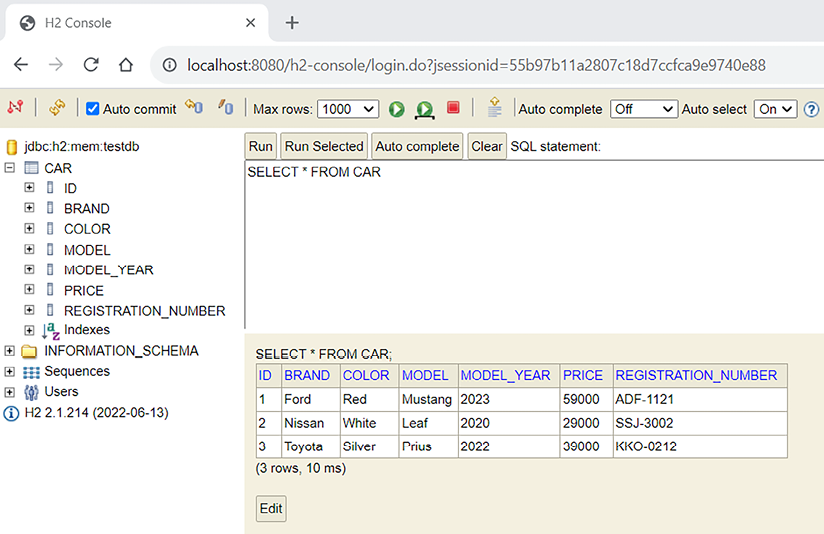Open the command history icon
The width and height of the screenshot is (824, 534).
[494, 108]
